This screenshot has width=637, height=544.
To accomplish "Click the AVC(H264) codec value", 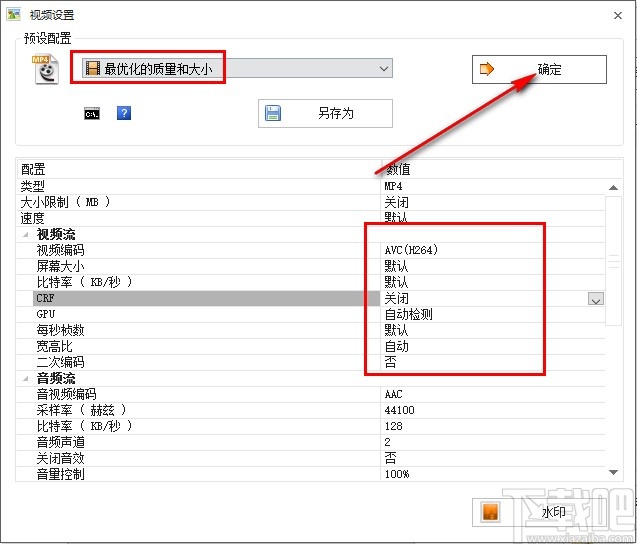I will tap(411, 250).
